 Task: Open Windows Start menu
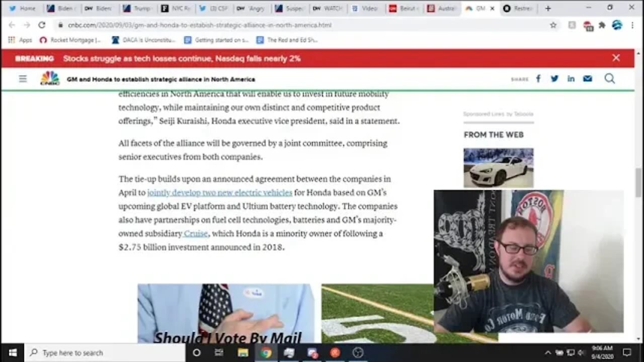12,352
